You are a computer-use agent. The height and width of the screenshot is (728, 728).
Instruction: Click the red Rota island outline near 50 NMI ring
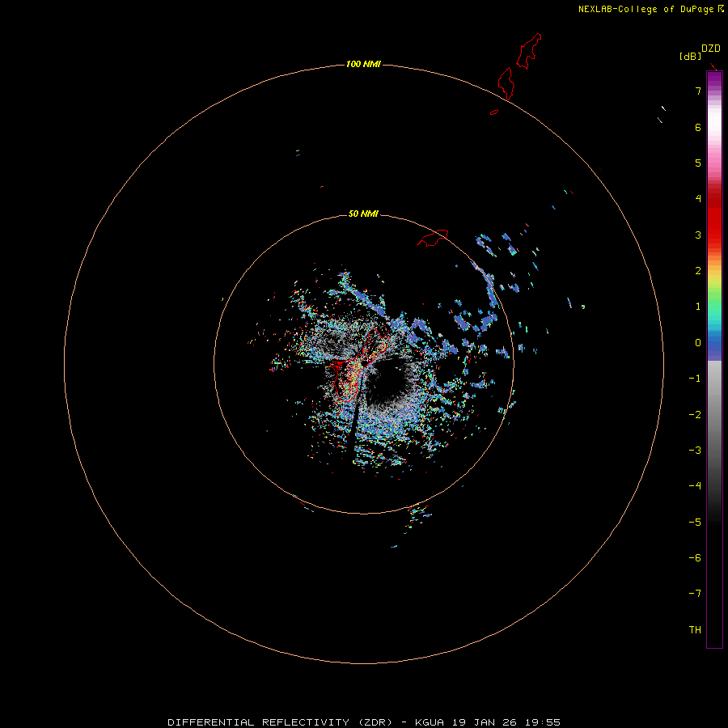[x=433, y=238]
